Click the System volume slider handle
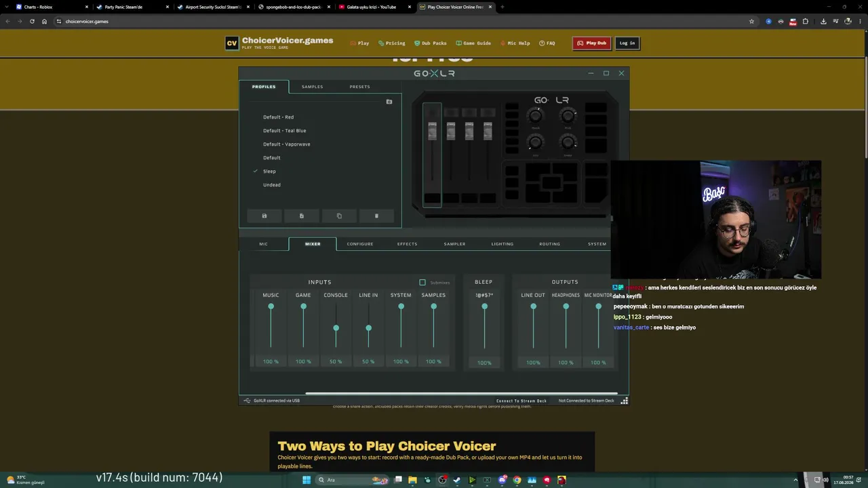This screenshot has width=868, height=488. click(401, 306)
